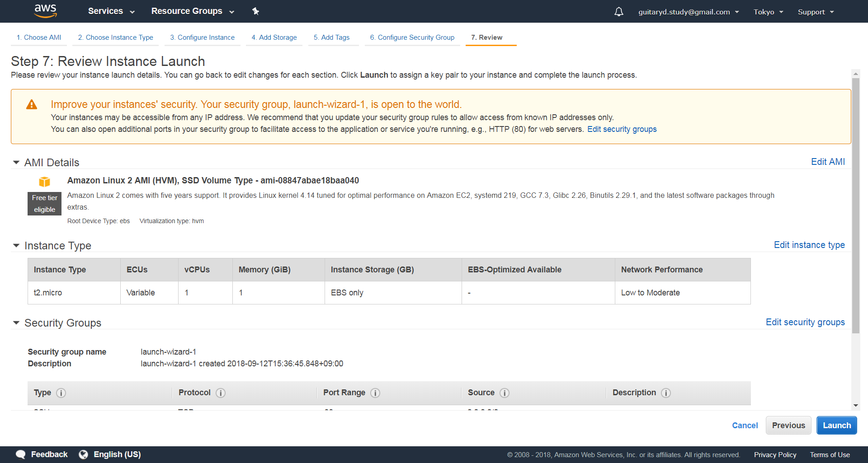The height and width of the screenshot is (463, 868).
Task: Click the Memory (GiB) column header
Action: click(278, 270)
